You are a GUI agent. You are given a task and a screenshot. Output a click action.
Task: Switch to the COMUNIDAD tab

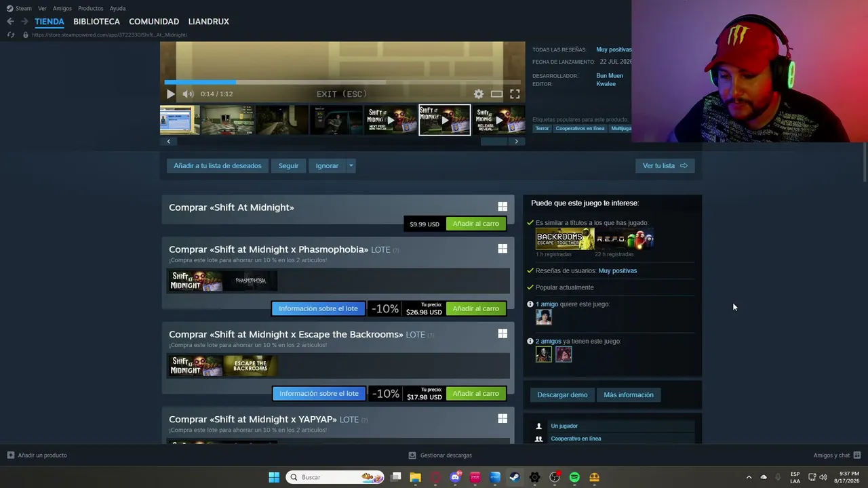click(x=154, y=22)
